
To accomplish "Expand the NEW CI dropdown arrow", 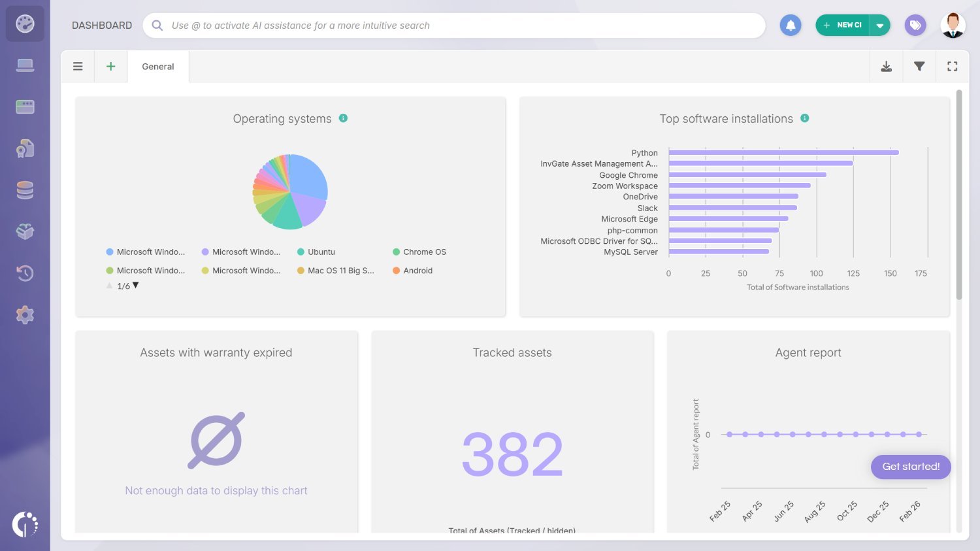I will pos(880,25).
